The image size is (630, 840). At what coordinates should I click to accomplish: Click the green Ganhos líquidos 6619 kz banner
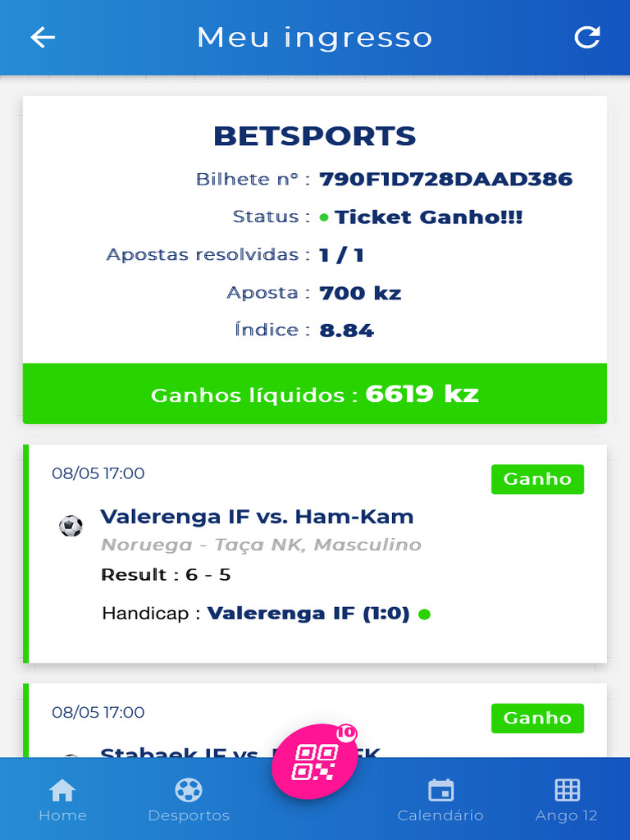point(315,394)
